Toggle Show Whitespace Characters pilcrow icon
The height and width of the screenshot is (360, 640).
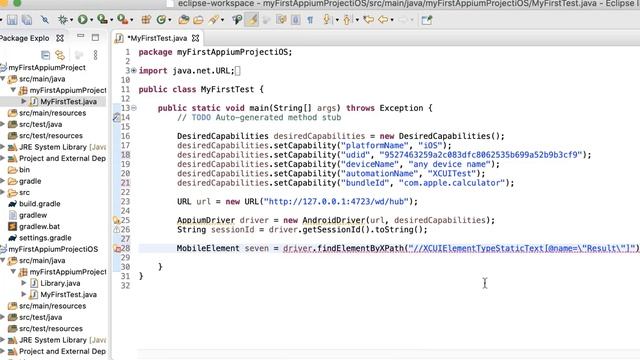(x=310, y=20)
